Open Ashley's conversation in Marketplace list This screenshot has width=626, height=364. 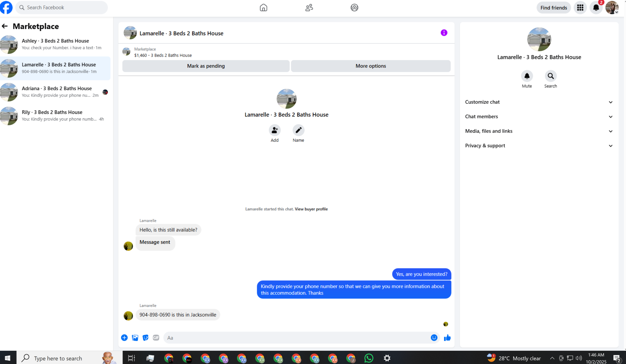click(x=55, y=44)
